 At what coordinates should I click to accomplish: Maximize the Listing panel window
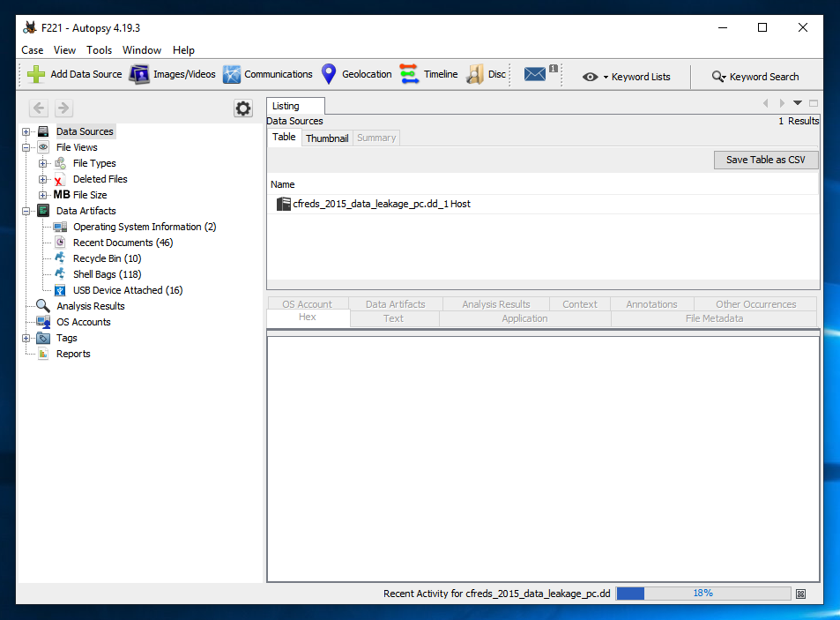point(814,103)
